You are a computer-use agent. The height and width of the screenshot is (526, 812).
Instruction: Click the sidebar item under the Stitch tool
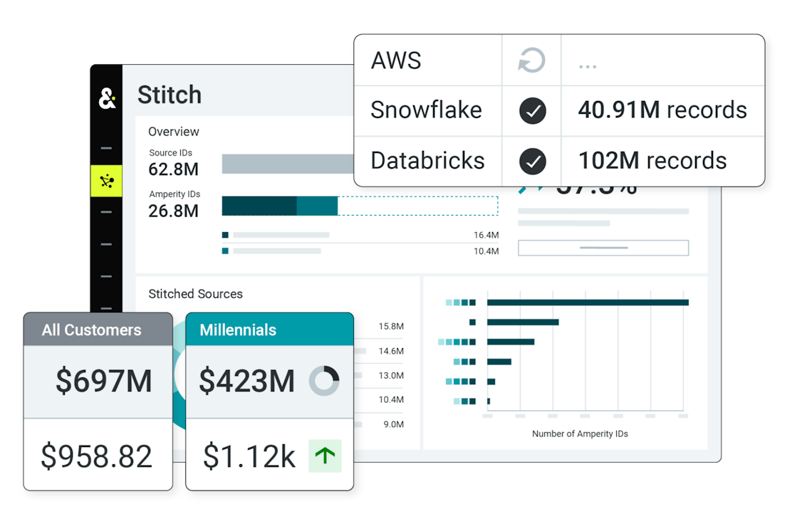click(x=105, y=212)
